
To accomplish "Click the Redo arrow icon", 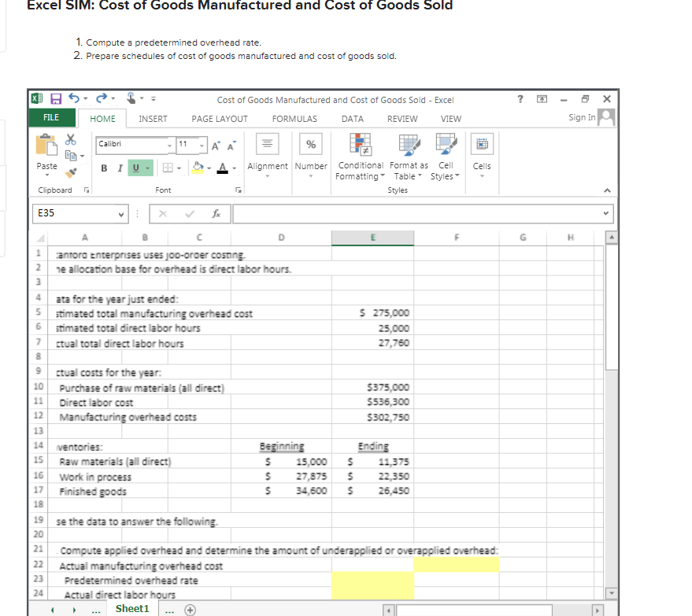I will click(102, 98).
